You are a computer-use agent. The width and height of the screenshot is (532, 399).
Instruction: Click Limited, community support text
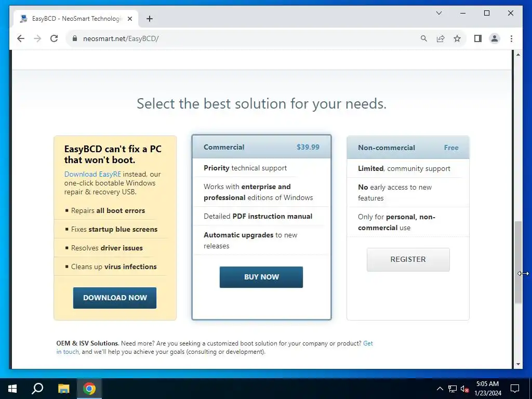point(404,169)
